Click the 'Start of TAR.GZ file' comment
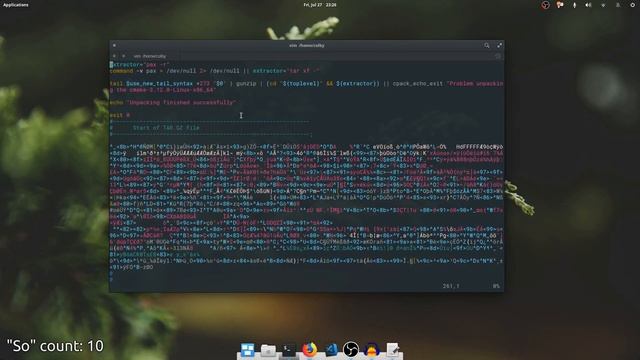 (166, 128)
